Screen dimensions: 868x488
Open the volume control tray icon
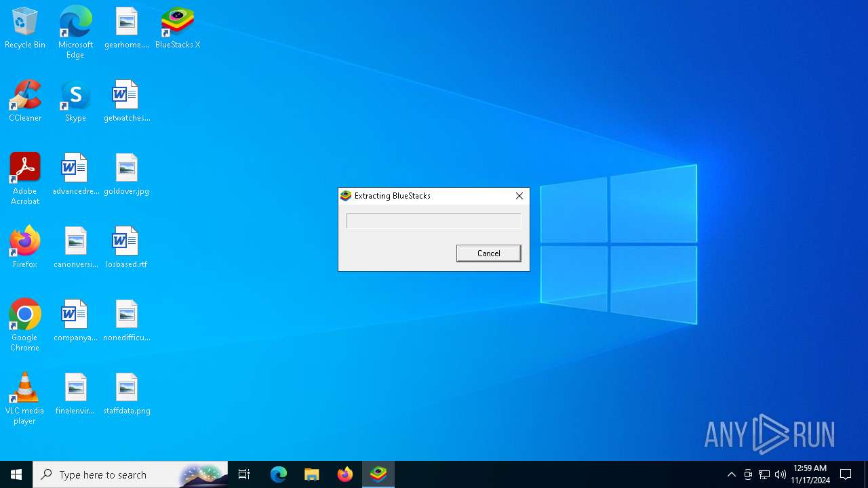(x=781, y=474)
